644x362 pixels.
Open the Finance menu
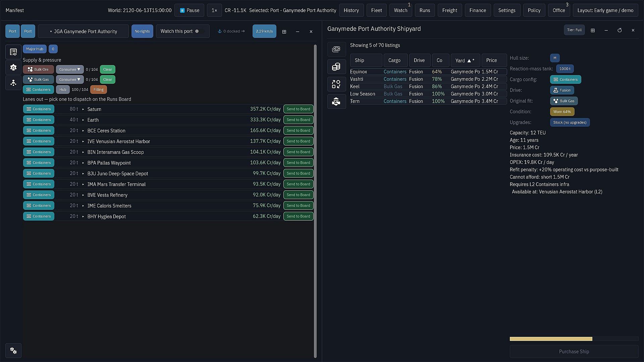click(x=478, y=10)
